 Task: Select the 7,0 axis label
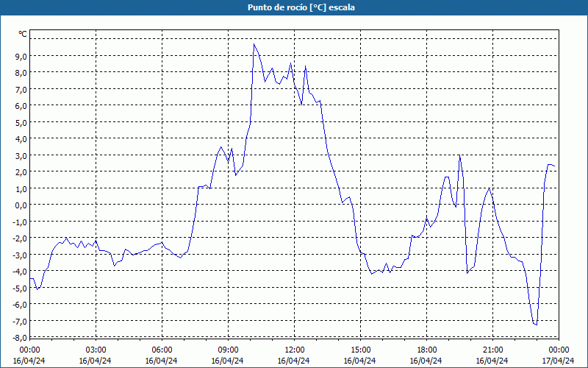(x=21, y=89)
